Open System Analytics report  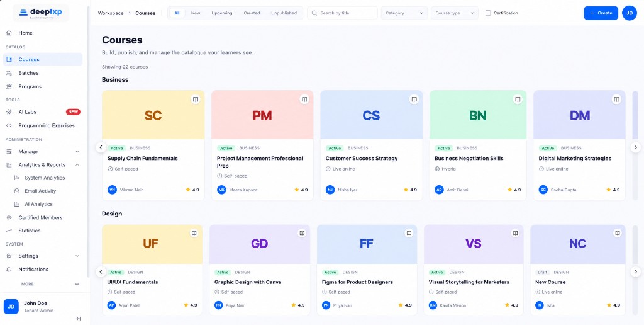tap(45, 178)
